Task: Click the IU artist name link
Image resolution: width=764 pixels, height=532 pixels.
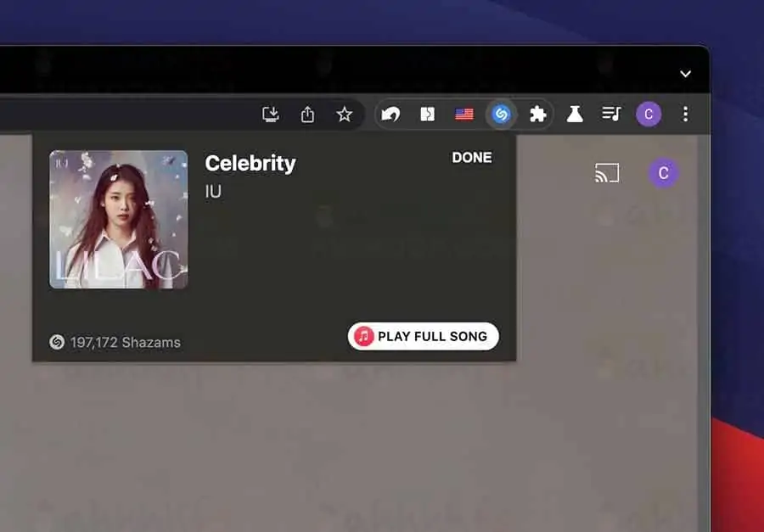Action: pyautogui.click(x=212, y=191)
